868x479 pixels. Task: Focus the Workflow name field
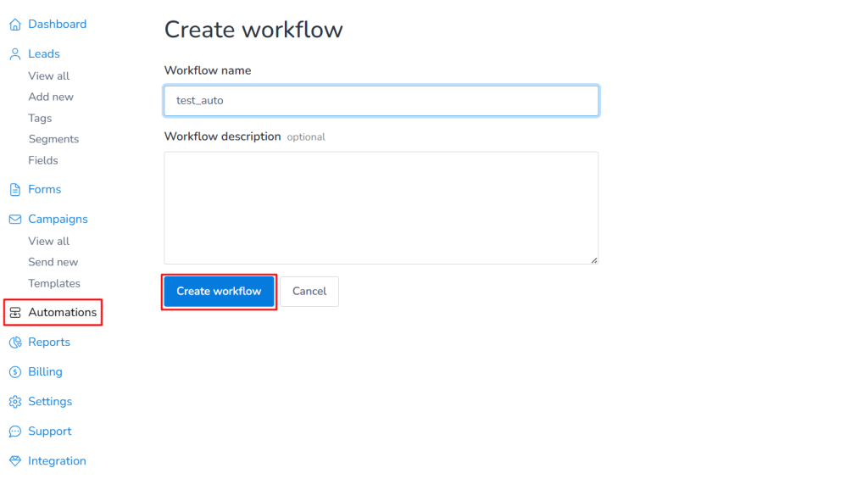click(381, 101)
